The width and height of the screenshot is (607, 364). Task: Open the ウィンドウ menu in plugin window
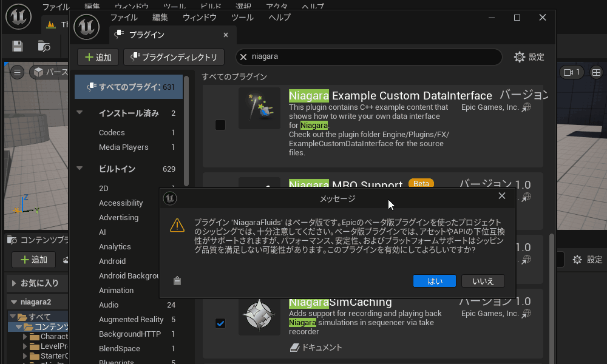[x=199, y=18]
